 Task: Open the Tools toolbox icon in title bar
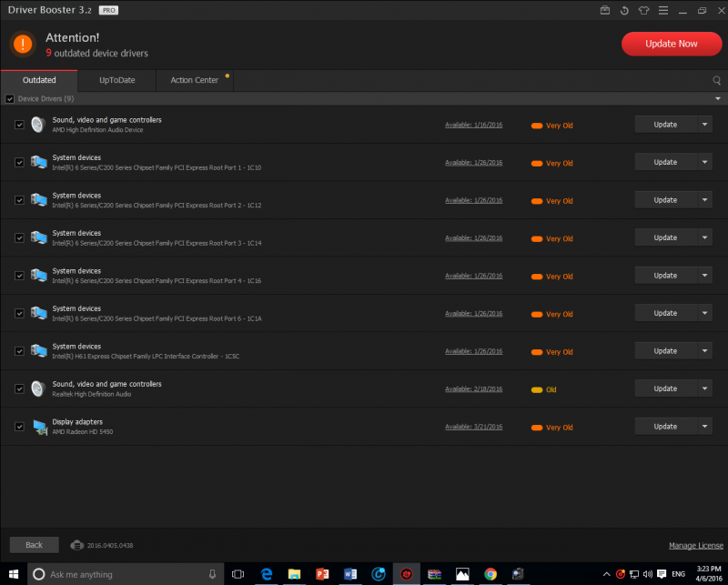(x=605, y=10)
